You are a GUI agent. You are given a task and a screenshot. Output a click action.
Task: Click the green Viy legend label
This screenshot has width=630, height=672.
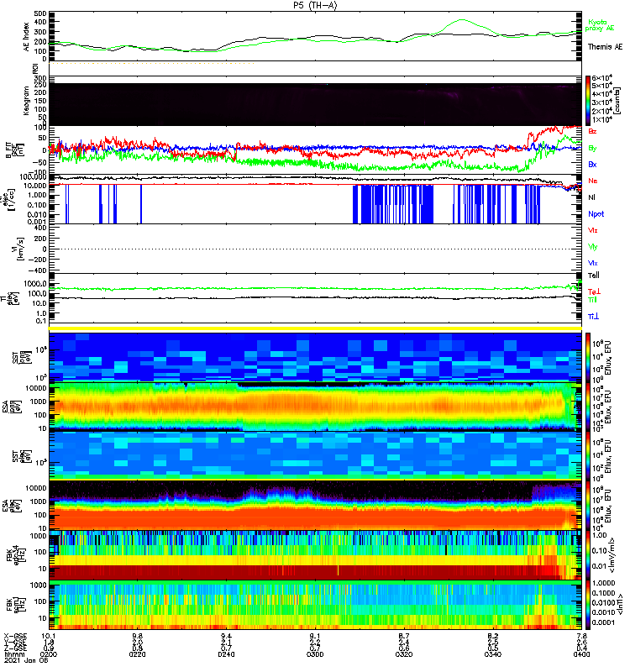[593, 247]
